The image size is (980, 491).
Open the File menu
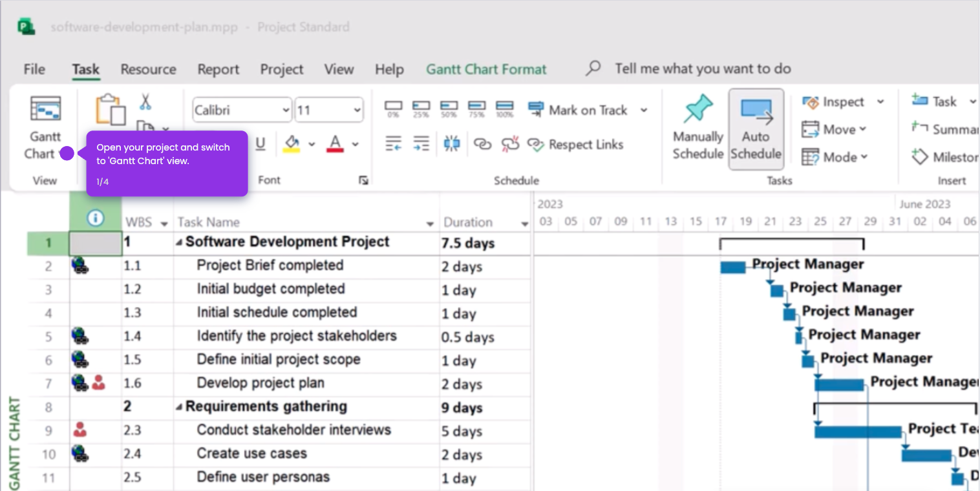pos(34,69)
